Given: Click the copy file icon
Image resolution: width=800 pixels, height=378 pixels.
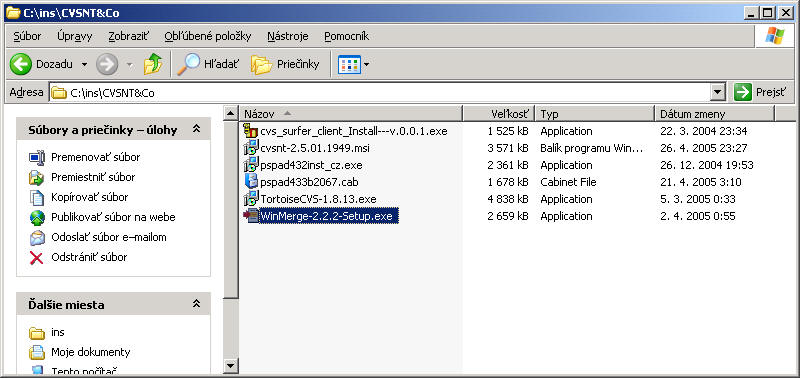Looking at the screenshot, I should tap(37, 197).
